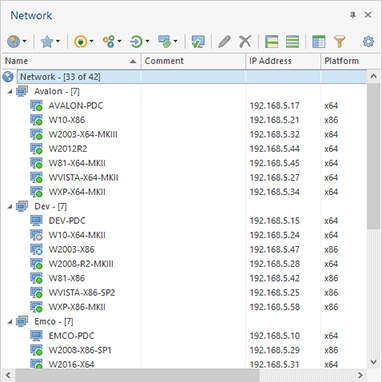Screen dimensions: 382x382
Task: Collapse the Emco group
Action: [10, 321]
